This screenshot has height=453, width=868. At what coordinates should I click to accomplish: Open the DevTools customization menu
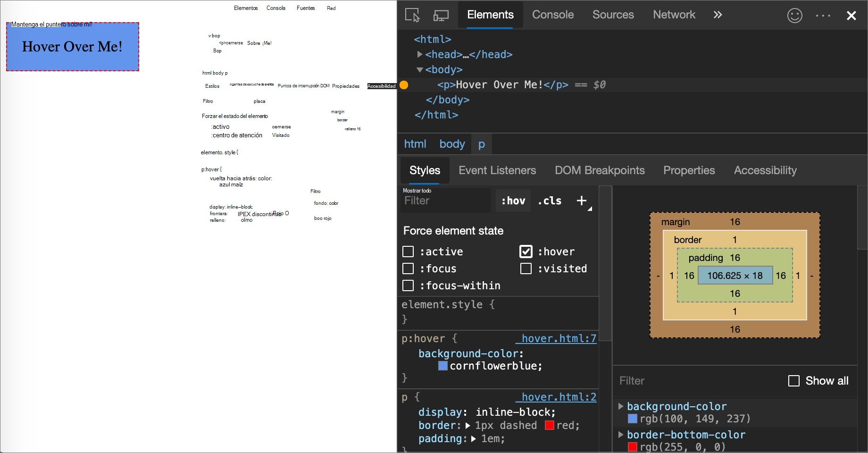click(x=823, y=15)
